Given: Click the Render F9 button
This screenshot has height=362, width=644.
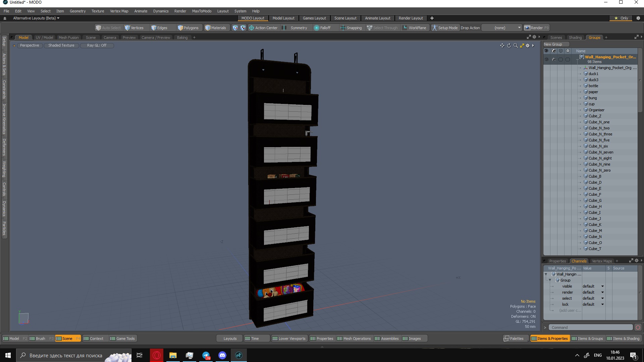Looking at the screenshot, I should [537, 28].
